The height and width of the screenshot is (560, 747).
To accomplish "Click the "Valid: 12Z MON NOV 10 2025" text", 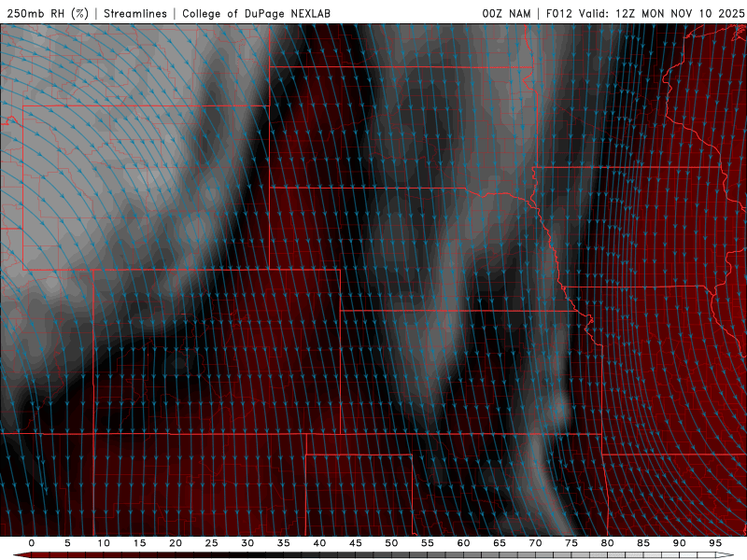I will click(x=661, y=13).
